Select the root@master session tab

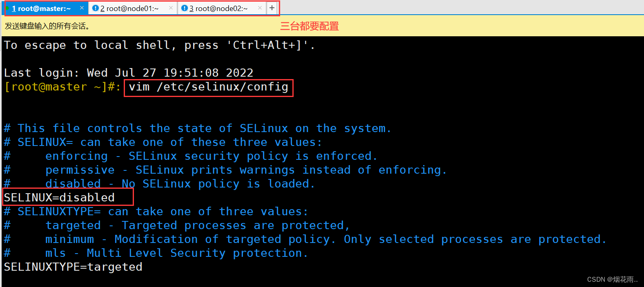[45, 8]
